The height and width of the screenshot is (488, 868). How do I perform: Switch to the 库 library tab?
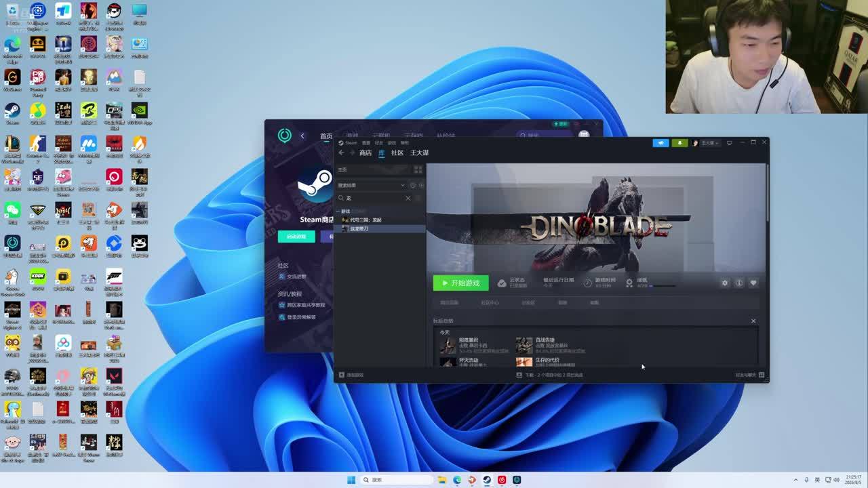(x=381, y=153)
